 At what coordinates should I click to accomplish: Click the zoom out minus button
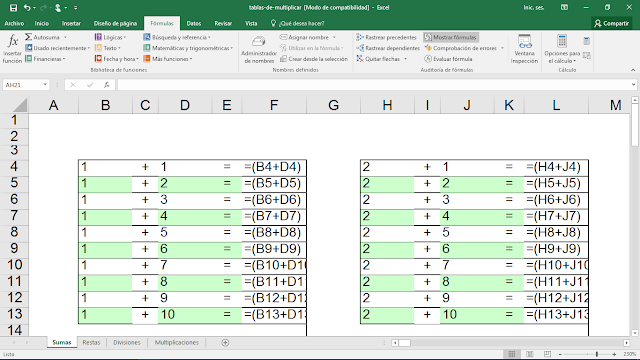tap(560, 354)
